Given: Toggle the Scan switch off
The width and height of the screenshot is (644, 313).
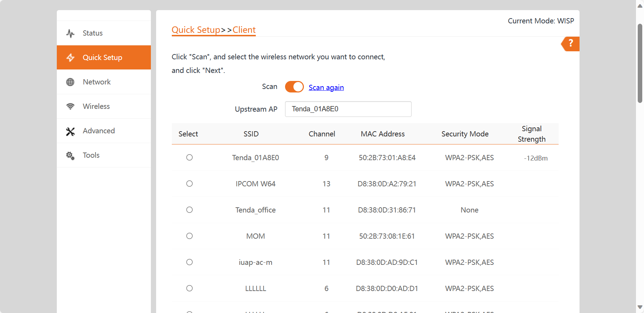Looking at the screenshot, I should pos(294,87).
